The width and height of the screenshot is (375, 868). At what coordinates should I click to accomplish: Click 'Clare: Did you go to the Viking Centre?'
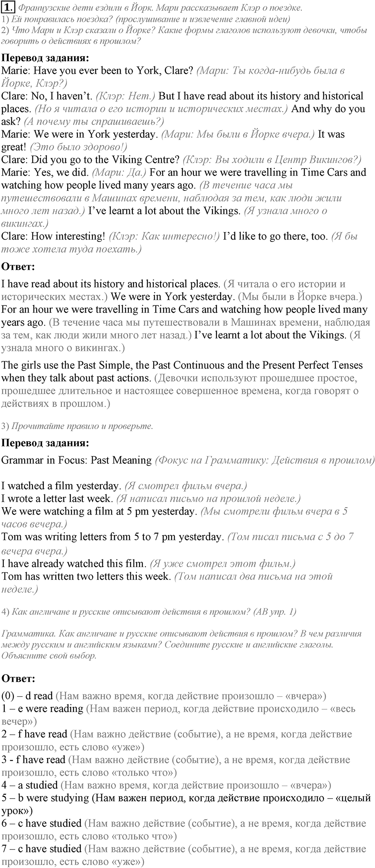(x=90, y=160)
